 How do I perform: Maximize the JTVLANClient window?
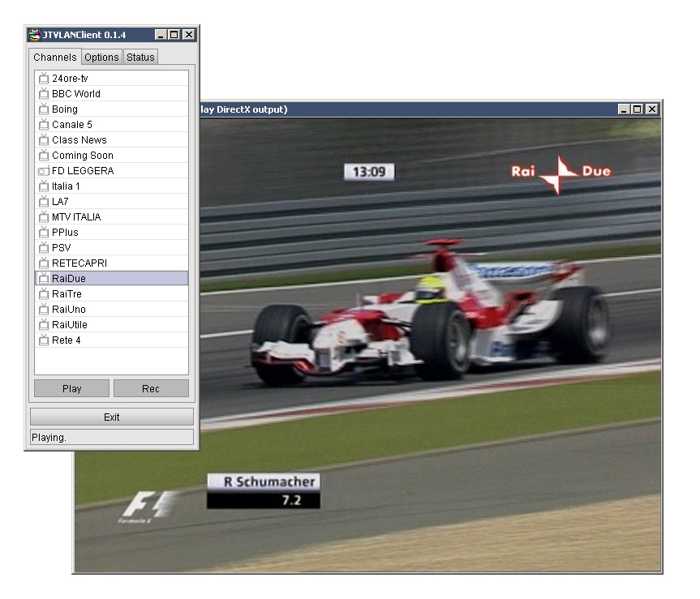(174, 35)
